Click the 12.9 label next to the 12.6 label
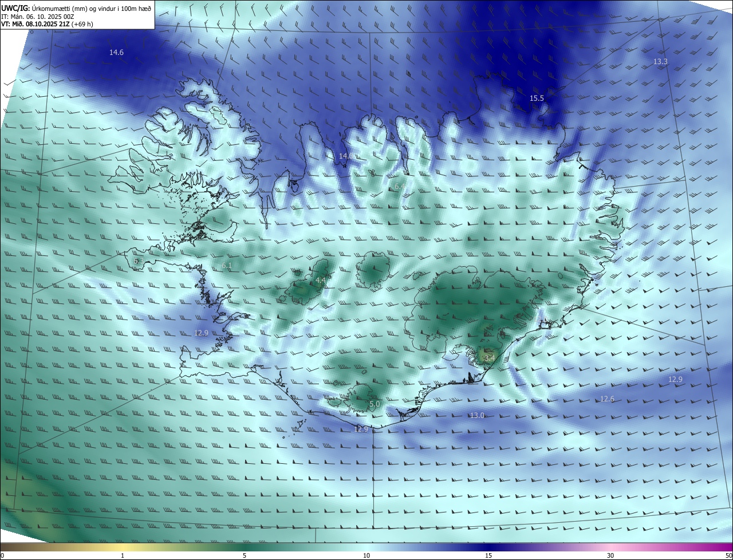The image size is (733, 560). pos(676,379)
